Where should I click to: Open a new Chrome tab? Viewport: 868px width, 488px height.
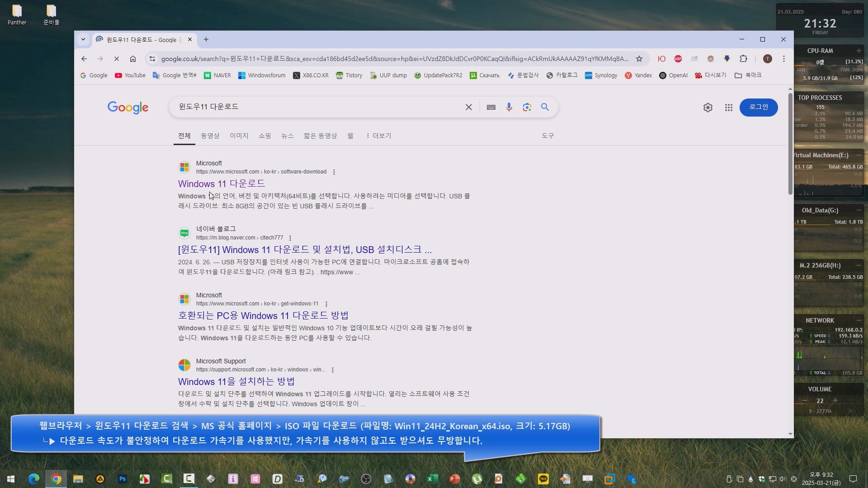(x=206, y=40)
